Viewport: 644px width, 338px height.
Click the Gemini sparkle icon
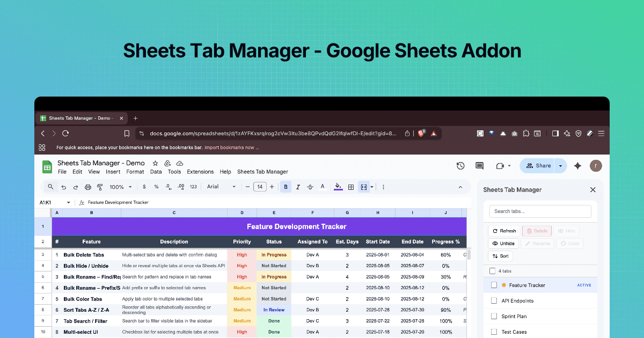pos(578,166)
